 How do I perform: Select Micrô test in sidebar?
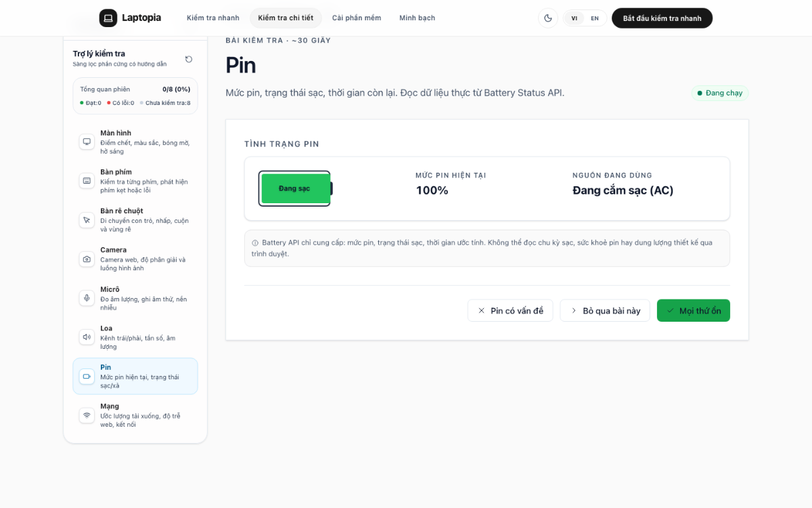[x=135, y=298]
